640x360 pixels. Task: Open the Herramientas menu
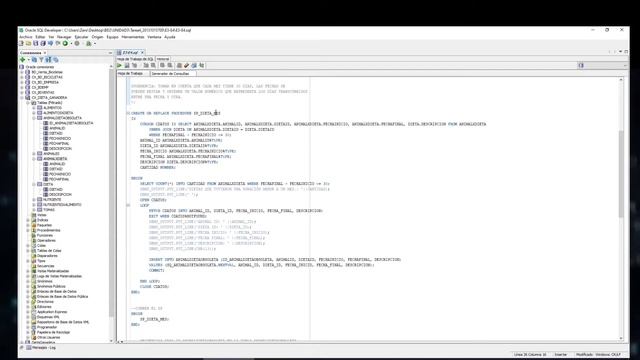click(x=133, y=37)
